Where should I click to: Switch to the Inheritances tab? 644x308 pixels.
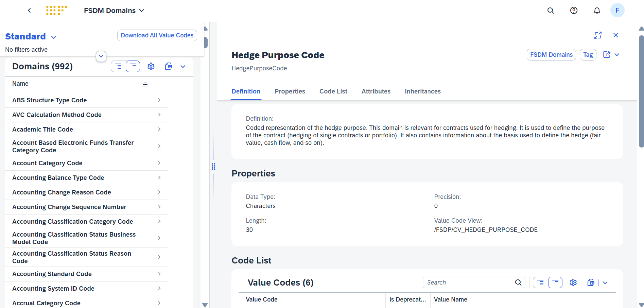tap(422, 91)
